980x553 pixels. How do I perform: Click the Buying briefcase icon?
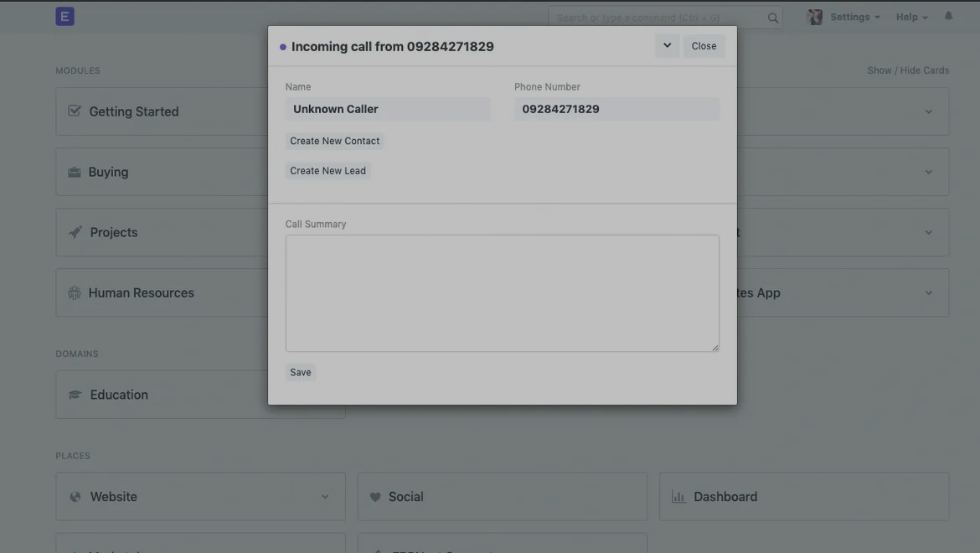tap(75, 172)
